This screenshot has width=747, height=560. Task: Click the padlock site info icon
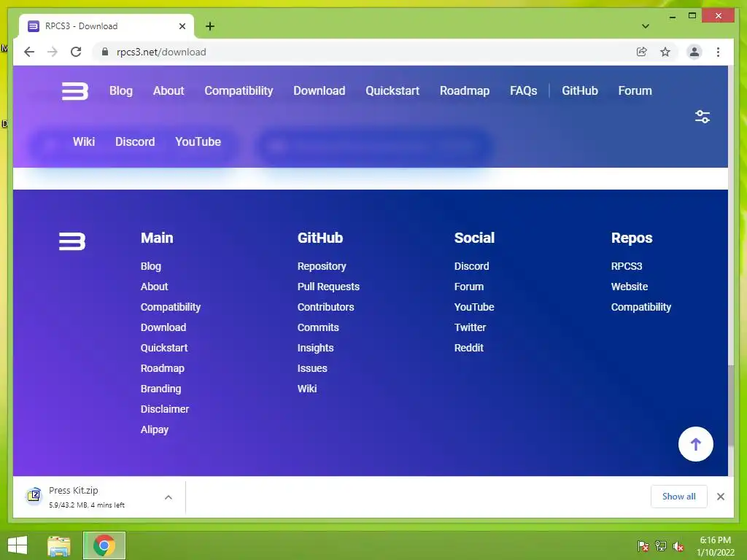point(105,52)
